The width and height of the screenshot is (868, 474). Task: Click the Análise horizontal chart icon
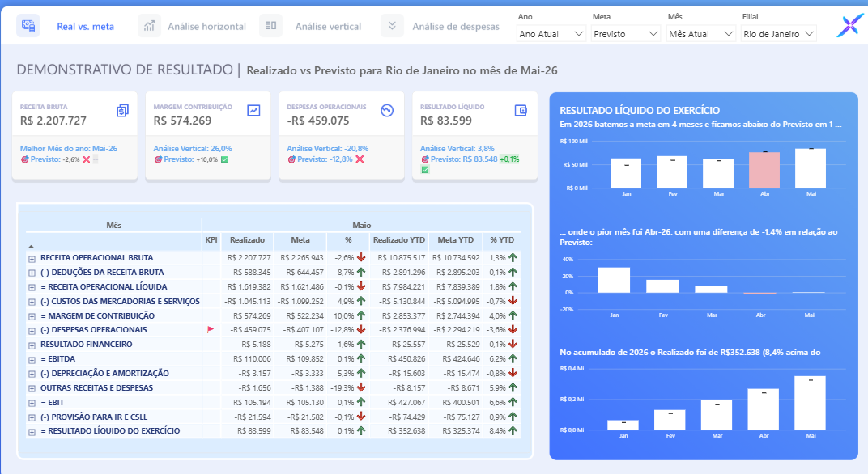(149, 26)
